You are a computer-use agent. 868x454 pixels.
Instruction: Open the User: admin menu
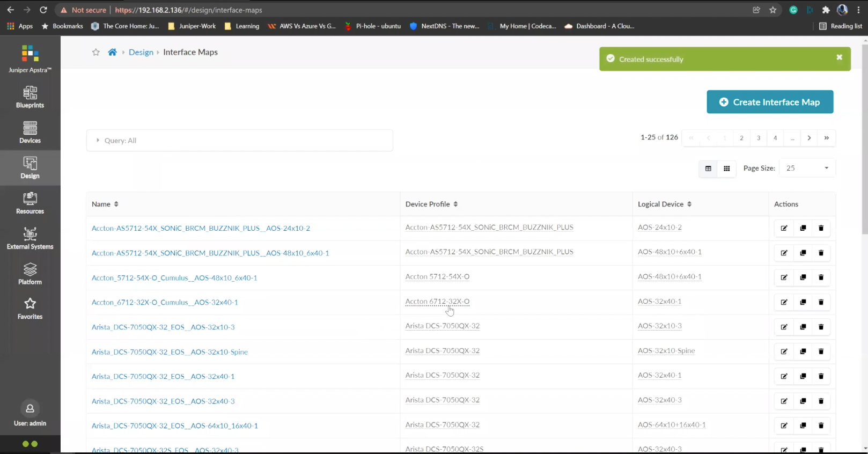(x=30, y=414)
